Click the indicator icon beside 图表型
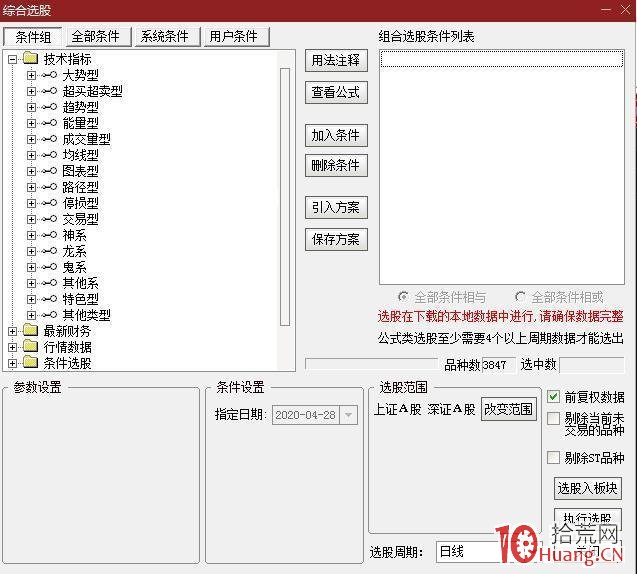This screenshot has height=574, width=637. [49, 171]
